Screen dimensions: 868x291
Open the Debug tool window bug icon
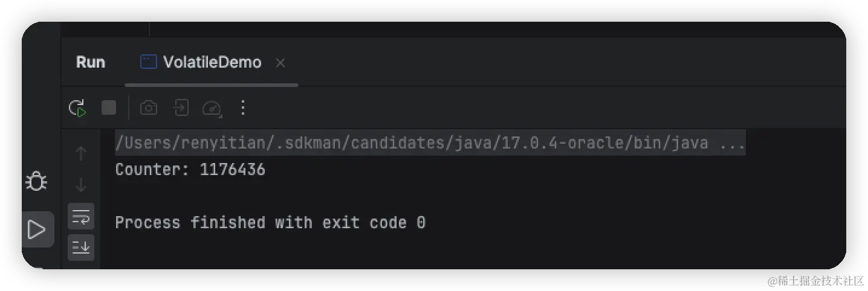click(x=36, y=181)
